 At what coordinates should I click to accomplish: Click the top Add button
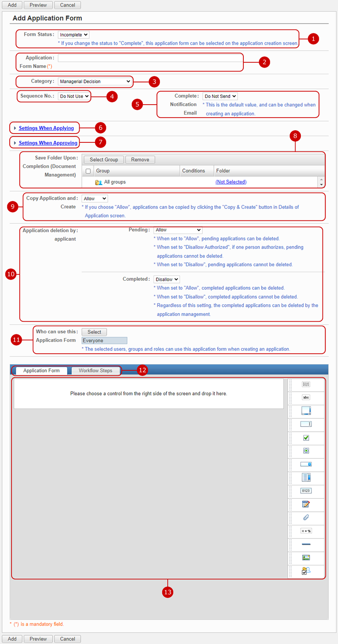click(x=12, y=5)
